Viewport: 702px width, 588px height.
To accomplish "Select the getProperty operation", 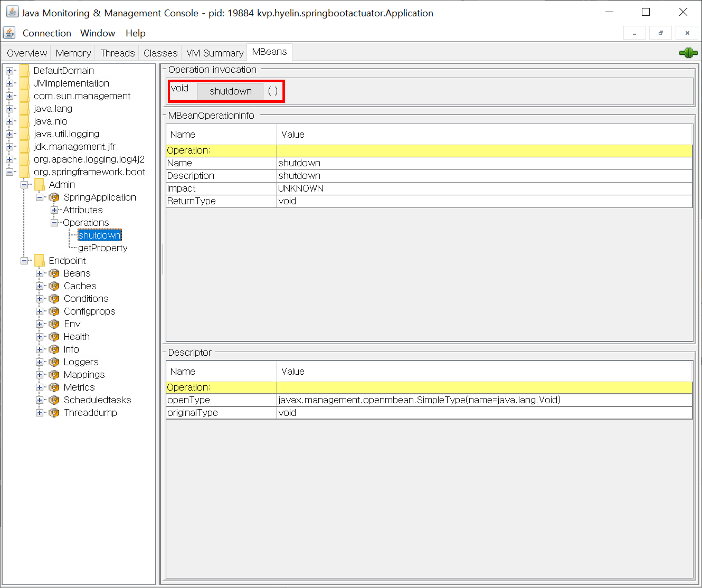I will point(103,248).
